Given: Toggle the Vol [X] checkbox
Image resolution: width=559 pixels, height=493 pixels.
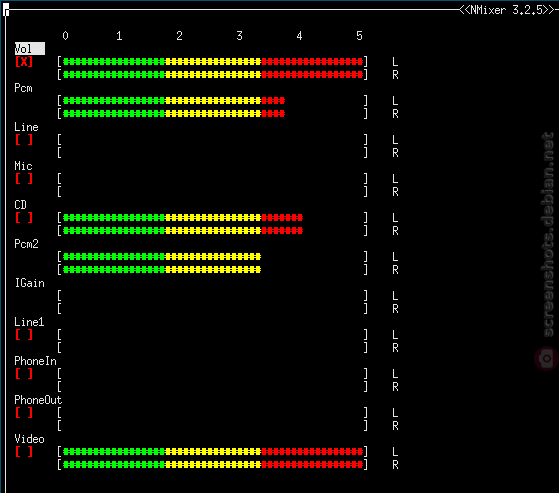Looking at the screenshot, I should [24, 62].
